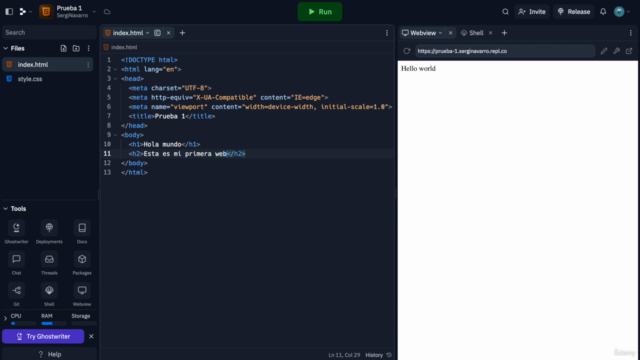
Task: Open the Deployments tool
Action: click(49, 232)
